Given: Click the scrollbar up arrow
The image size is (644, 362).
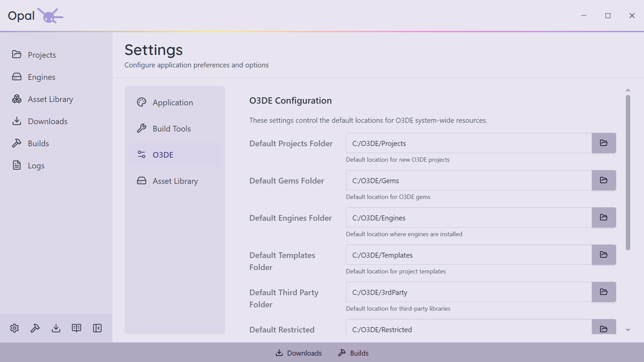Looking at the screenshot, I should (x=628, y=90).
